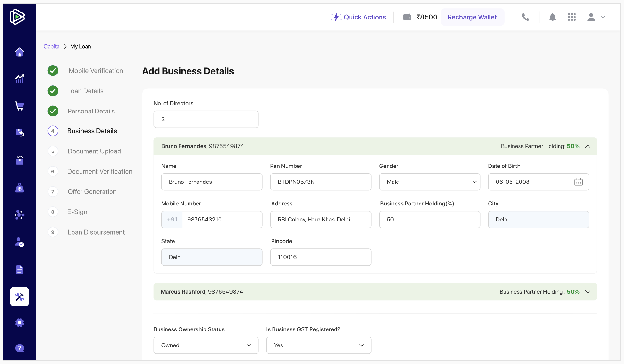Viewport: 624px width, 364px height.
Task: Open Is Business GST Registered dropdown
Action: pyautogui.click(x=319, y=345)
